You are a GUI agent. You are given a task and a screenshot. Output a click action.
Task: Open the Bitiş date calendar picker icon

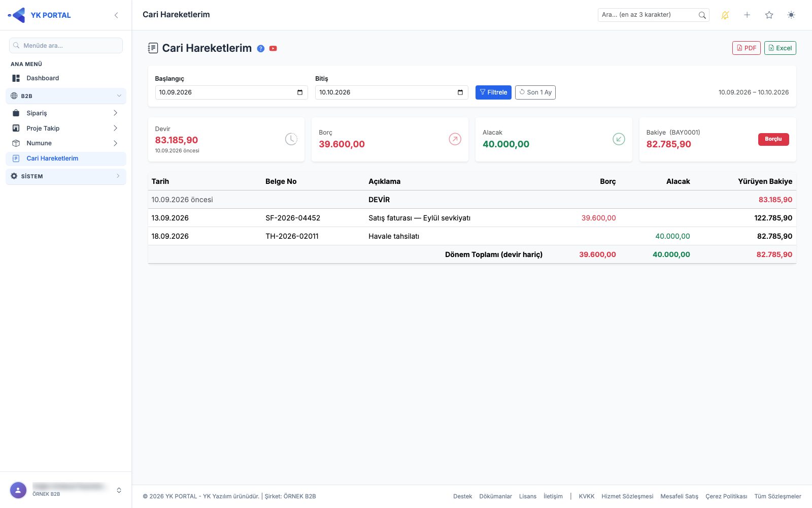(x=460, y=92)
